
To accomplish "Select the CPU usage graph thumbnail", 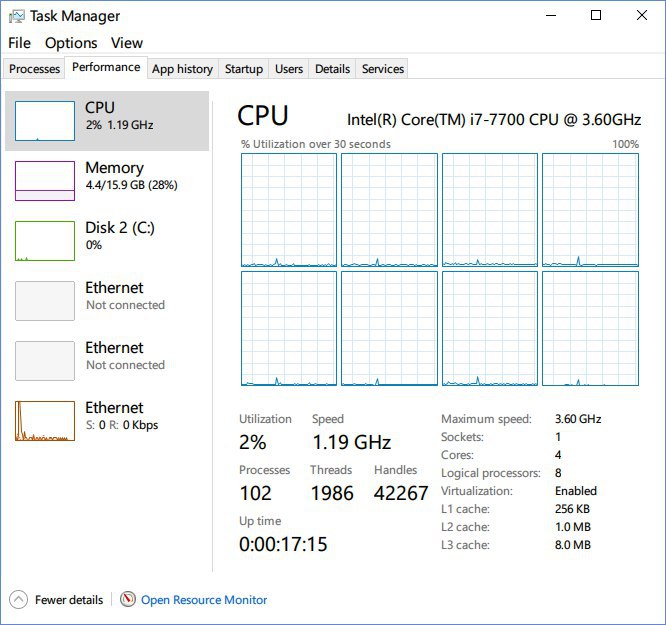I will pyautogui.click(x=45, y=121).
